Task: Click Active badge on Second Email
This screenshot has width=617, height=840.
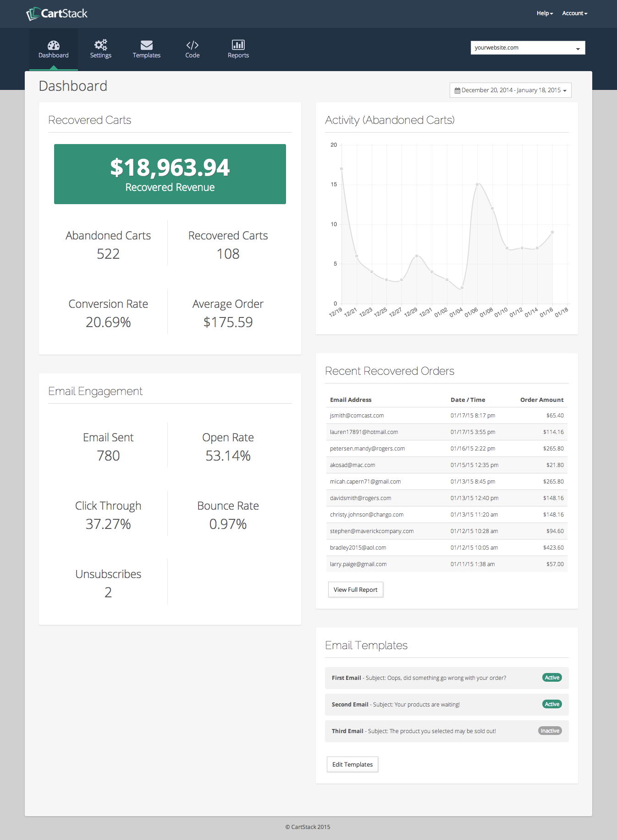Action: tap(552, 704)
